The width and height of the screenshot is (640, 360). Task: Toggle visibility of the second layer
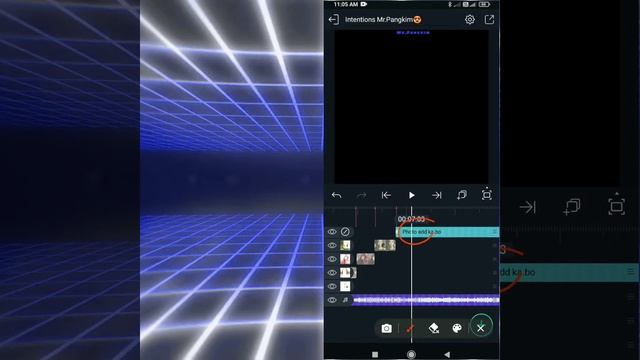332,245
